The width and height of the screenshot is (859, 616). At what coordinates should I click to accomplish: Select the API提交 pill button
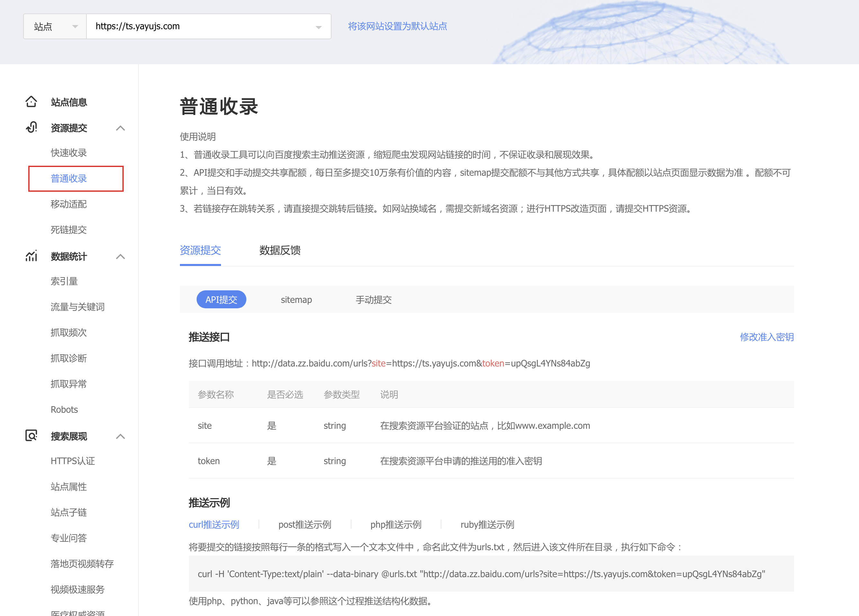[221, 300]
